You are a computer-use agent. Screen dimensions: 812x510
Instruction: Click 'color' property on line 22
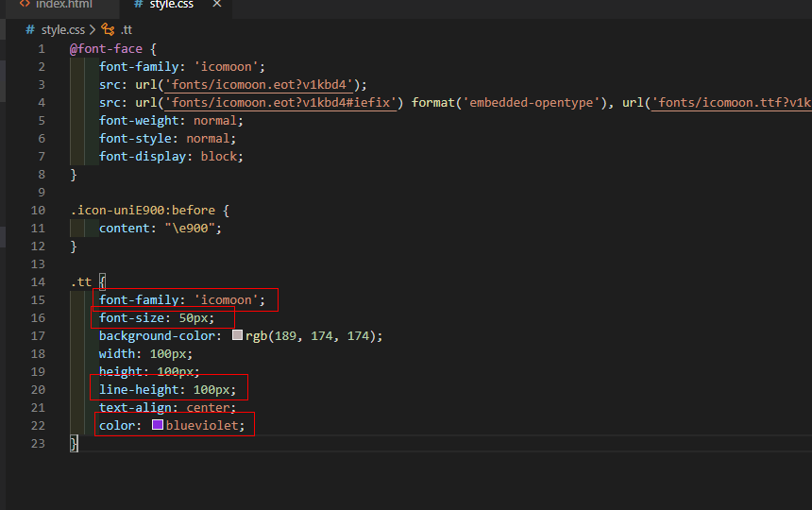(116, 426)
